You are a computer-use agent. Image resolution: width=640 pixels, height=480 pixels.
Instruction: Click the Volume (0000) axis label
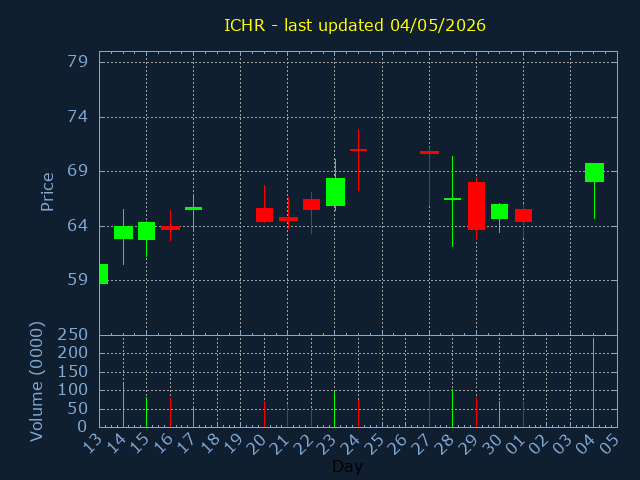[37, 382]
